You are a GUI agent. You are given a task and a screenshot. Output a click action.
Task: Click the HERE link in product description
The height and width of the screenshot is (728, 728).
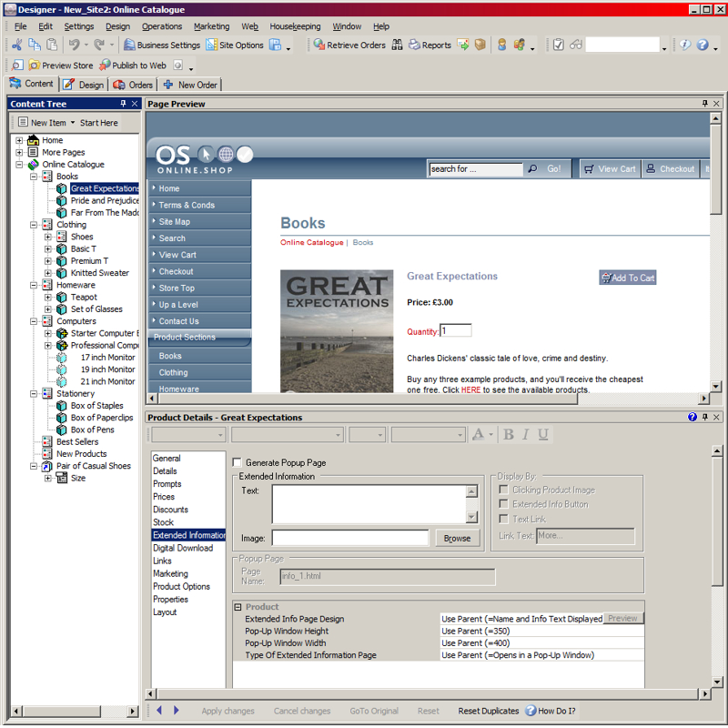pos(470,389)
